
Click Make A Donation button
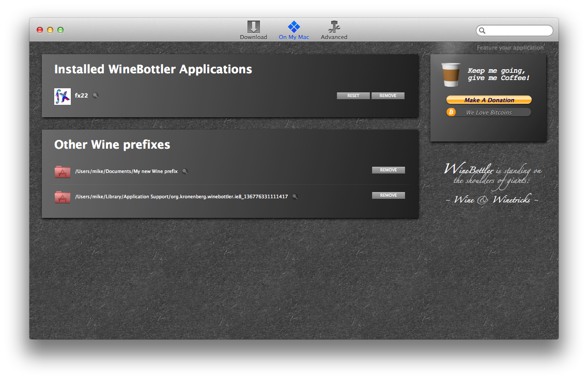489,100
